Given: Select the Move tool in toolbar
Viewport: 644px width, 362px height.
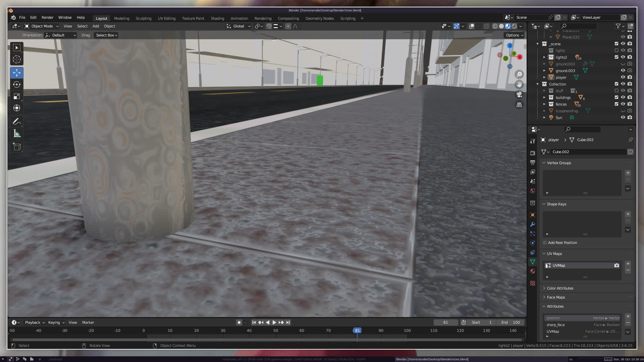Looking at the screenshot, I should coord(17,73).
